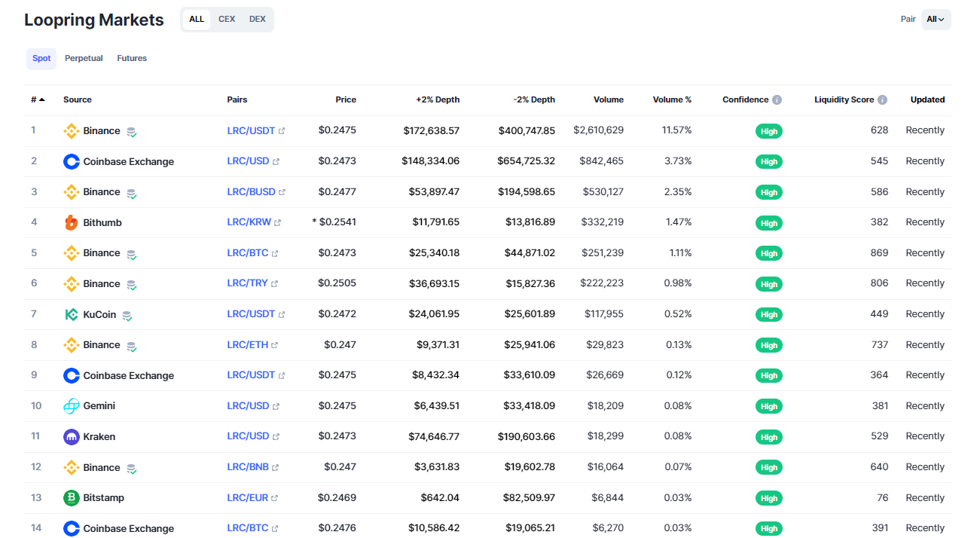Switch to the Futures tab
Image resolution: width=980 pixels, height=538 pixels.
(132, 59)
